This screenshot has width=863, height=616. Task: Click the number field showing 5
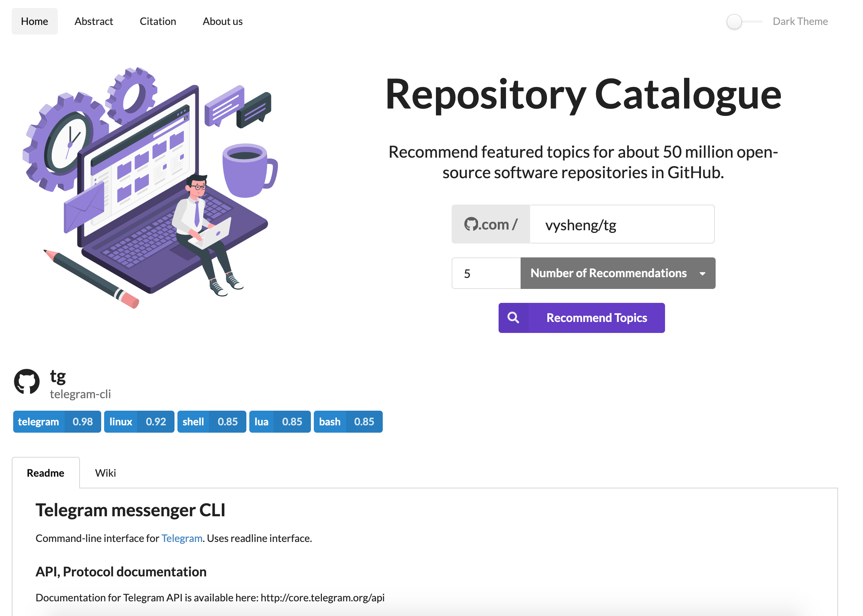[486, 273]
